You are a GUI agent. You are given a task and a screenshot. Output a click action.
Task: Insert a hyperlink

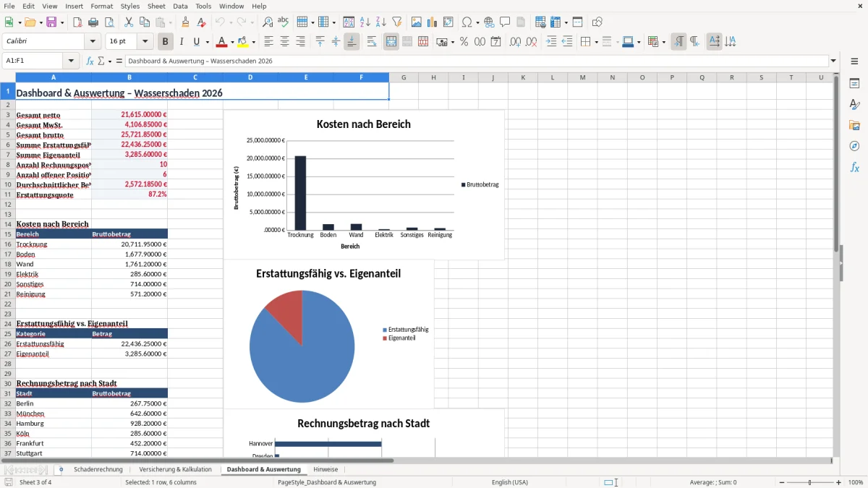[489, 22]
